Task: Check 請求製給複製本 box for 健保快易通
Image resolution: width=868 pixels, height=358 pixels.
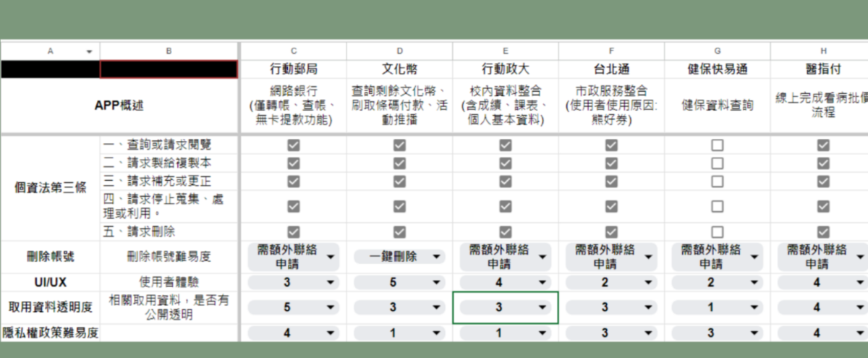Action: 717,163
